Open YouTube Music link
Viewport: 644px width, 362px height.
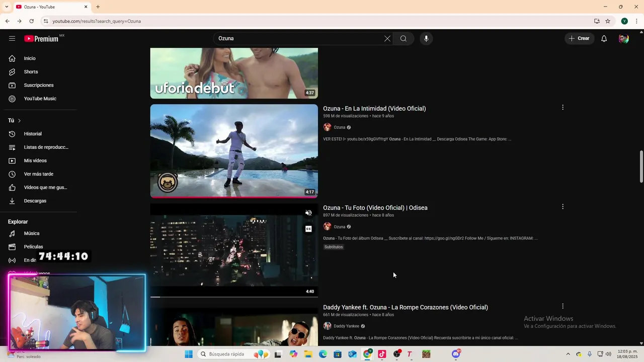click(x=40, y=99)
